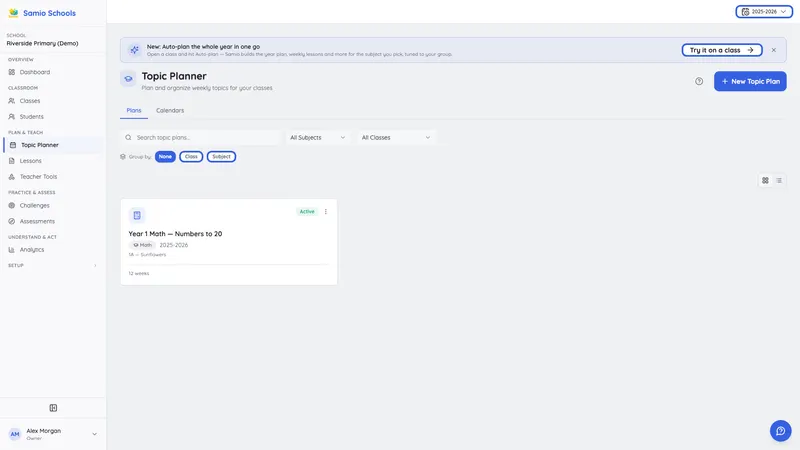
Task: Click the search magnifier icon
Action: coord(129,138)
